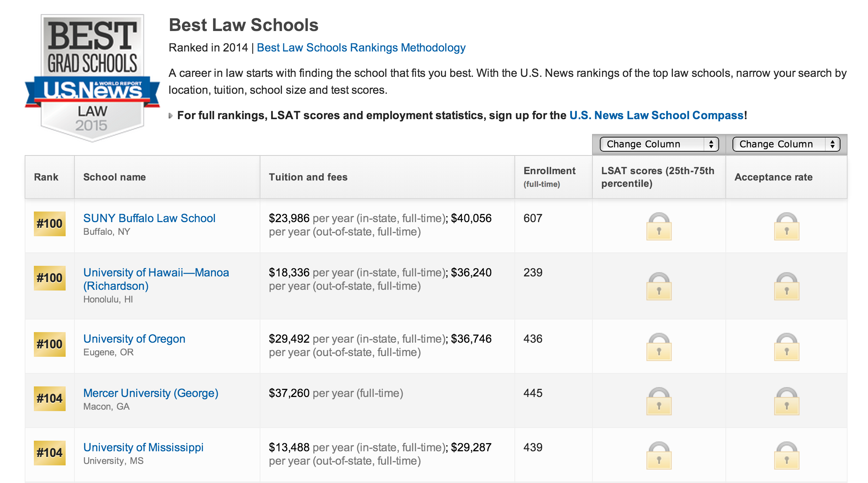Open University of Mississippi school page
This screenshot has width=868, height=483.
pyautogui.click(x=143, y=447)
